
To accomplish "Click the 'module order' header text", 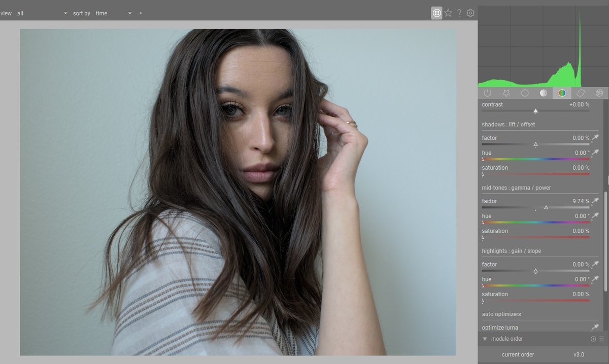I will tap(506, 339).
